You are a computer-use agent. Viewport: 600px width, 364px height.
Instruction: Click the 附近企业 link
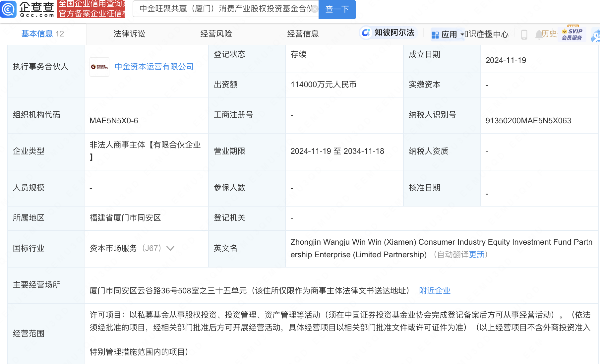435,291
